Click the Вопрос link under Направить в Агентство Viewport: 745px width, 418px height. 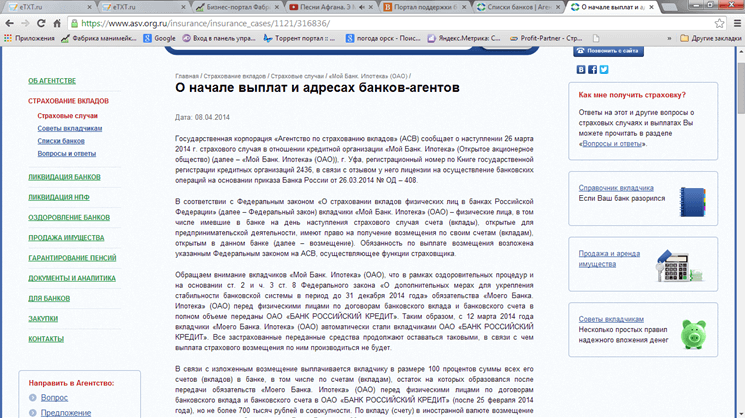[54, 398]
